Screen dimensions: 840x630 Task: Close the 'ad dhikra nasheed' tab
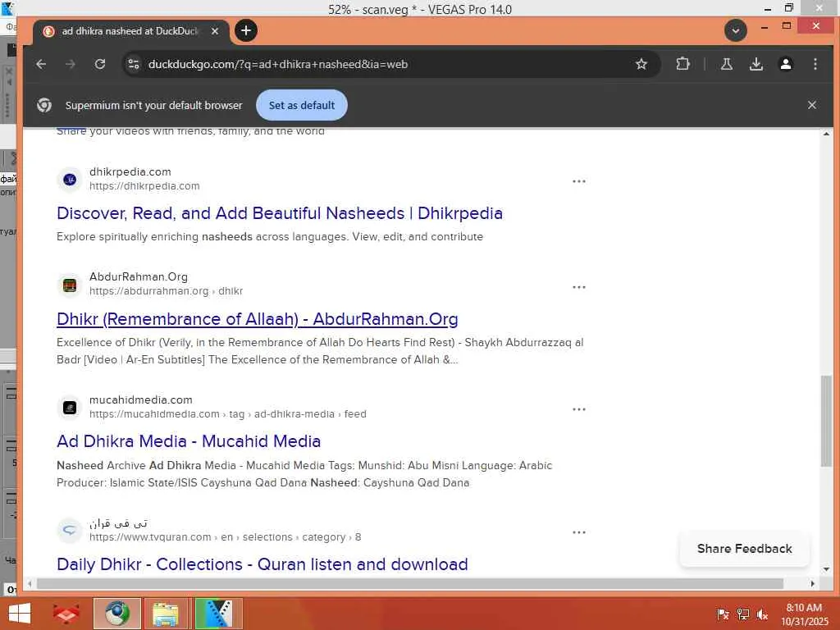click(x=215, y=31)
